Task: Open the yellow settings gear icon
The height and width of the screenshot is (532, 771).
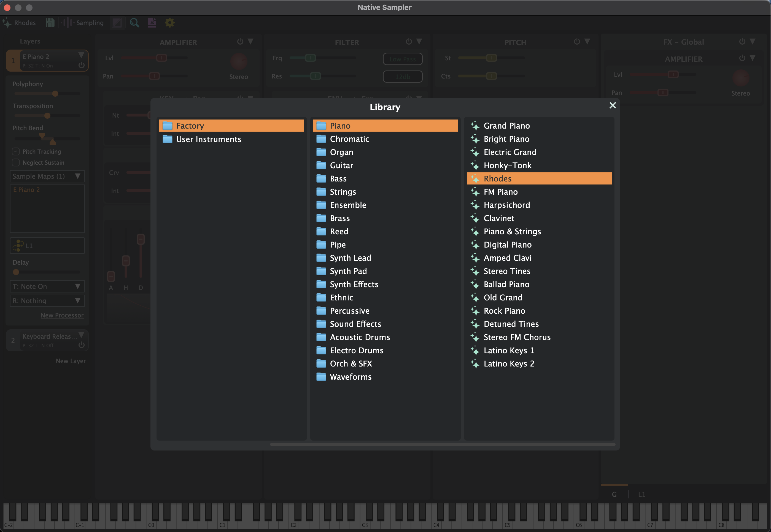Action: [x=170, y=23]
